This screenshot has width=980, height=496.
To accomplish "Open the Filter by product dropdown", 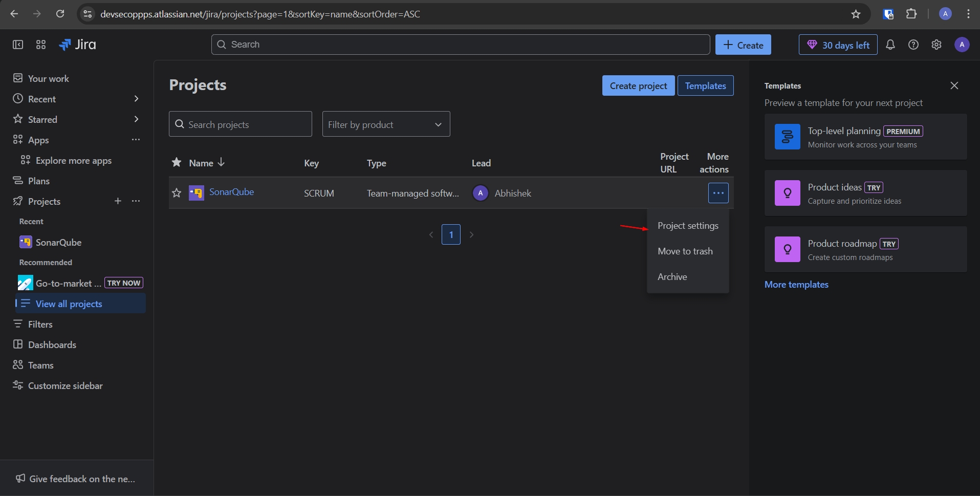I will (386, 124).
